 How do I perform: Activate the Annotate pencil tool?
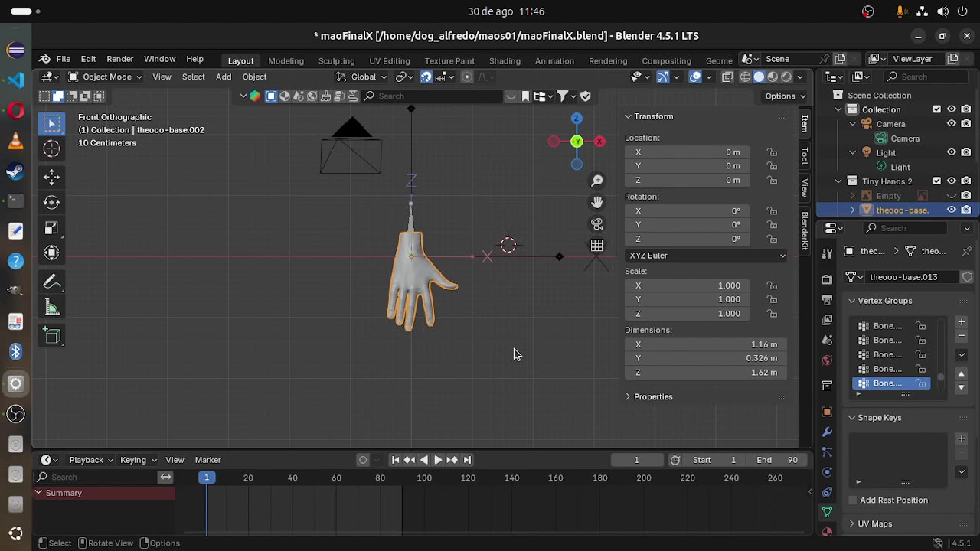coord(51,282)
